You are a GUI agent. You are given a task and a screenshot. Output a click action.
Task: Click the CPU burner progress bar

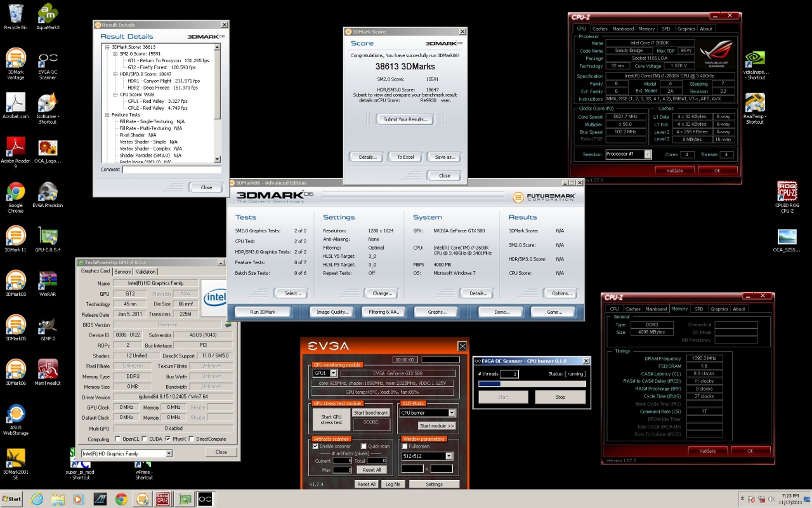pos(532,384)
